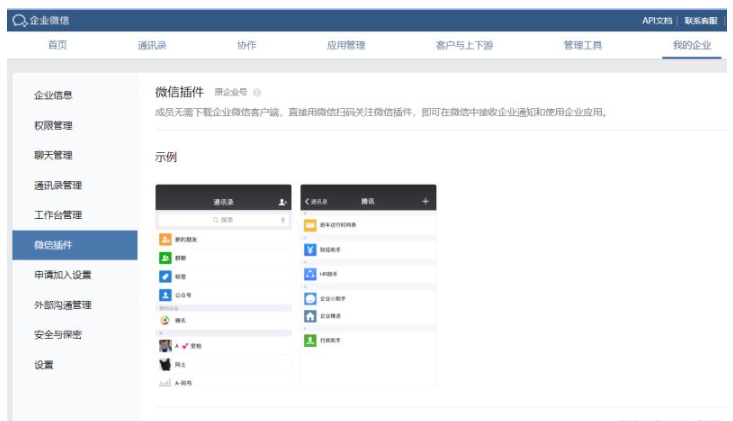Go to the 首页 tab
733x421 pixels.
click(x=57, y=45)
